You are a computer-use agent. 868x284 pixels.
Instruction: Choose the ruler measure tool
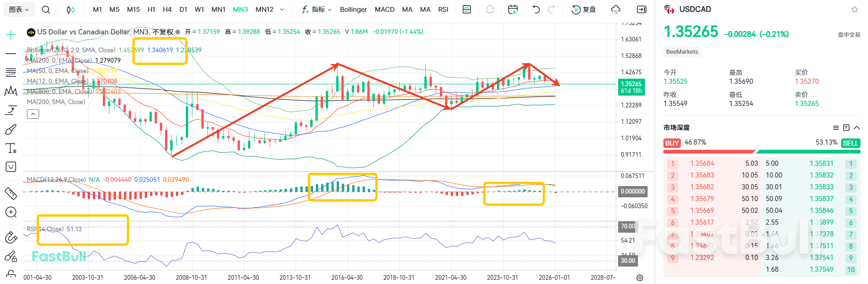pyautogui.click(x=11, y=193)
